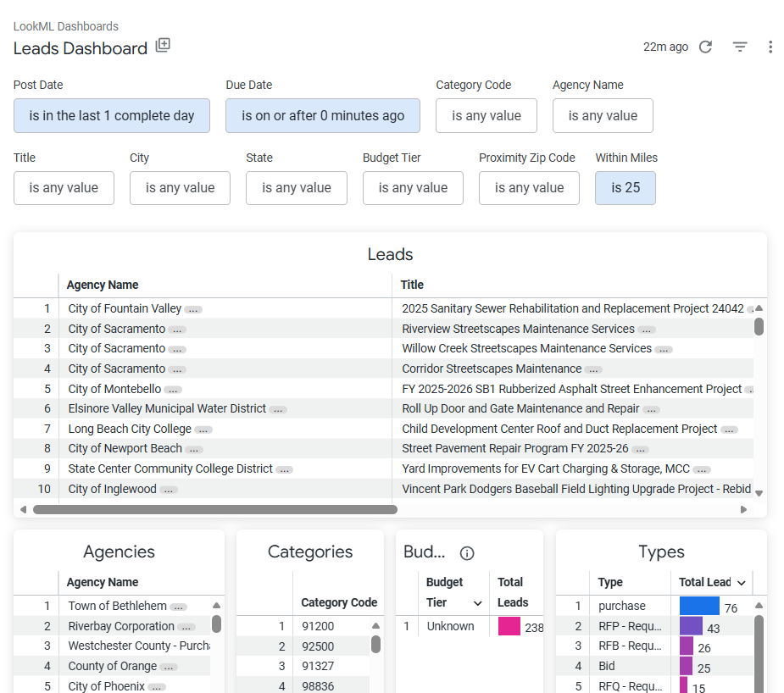Open the Due Date filter dropdown
784x693 pixels.
tap(323, 116)
